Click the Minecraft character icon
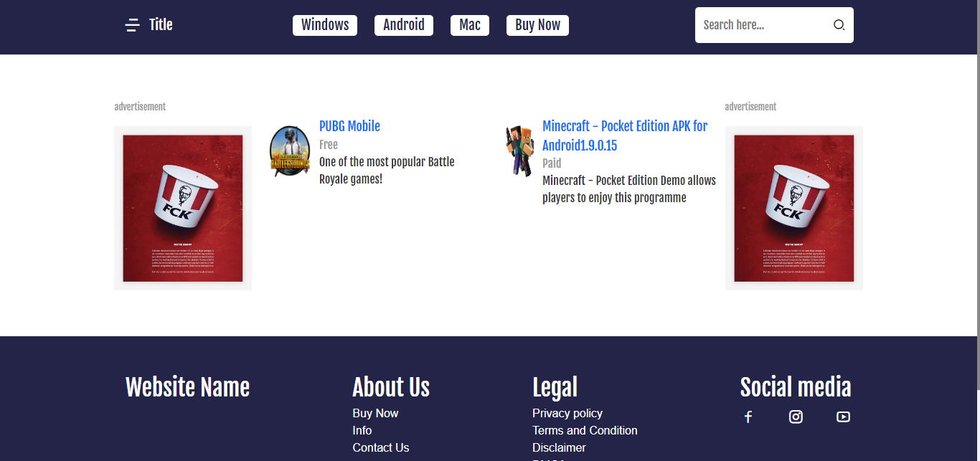 [519, 151]
